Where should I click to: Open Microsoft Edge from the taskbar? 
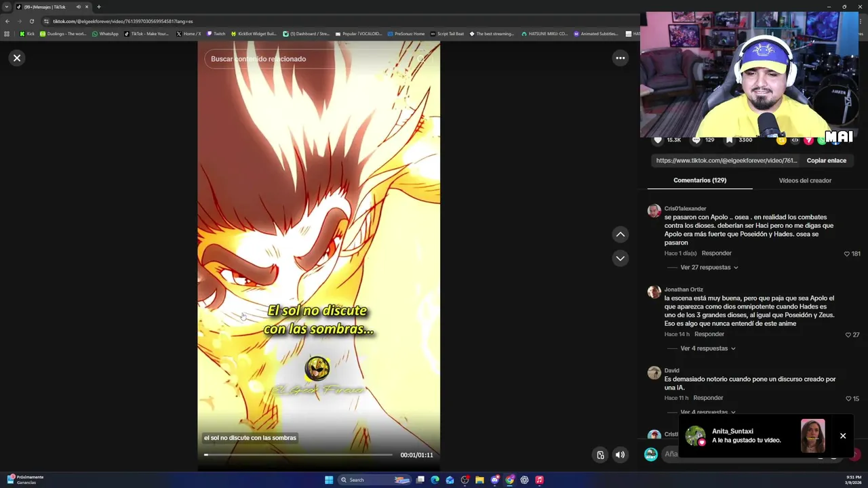pyautogui.click(x=435, y=480)
